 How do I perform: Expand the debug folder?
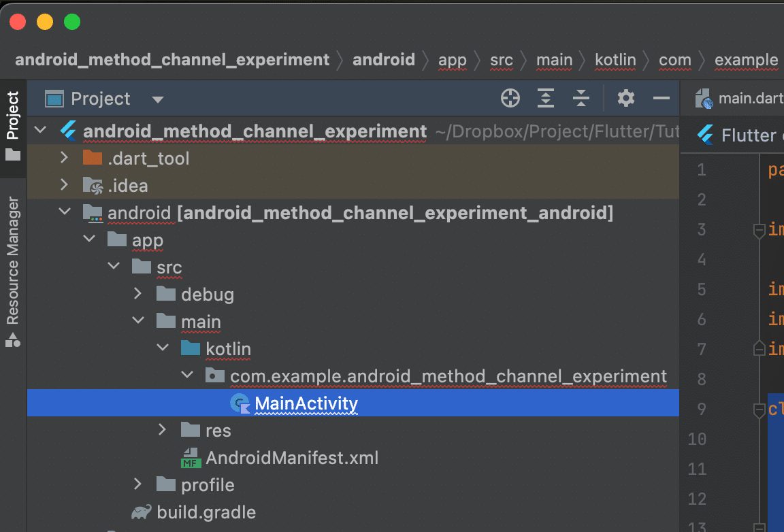coord(138,294)
